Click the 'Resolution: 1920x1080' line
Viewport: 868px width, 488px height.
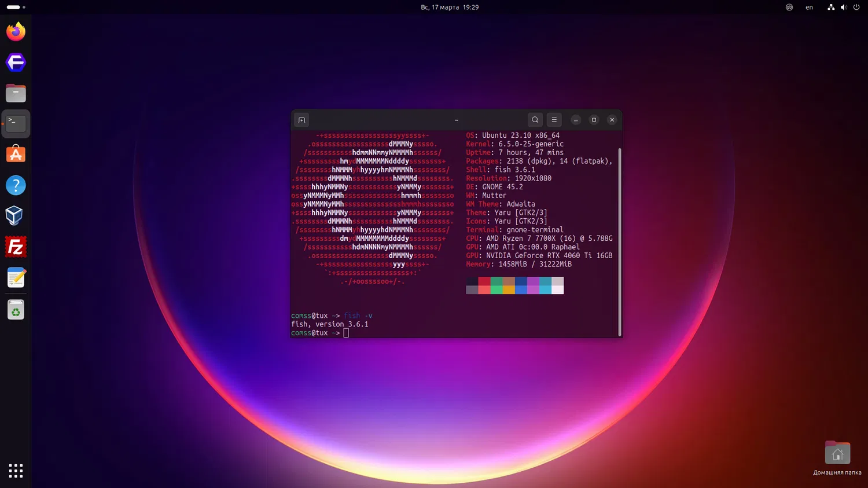[x=509, y=178]
